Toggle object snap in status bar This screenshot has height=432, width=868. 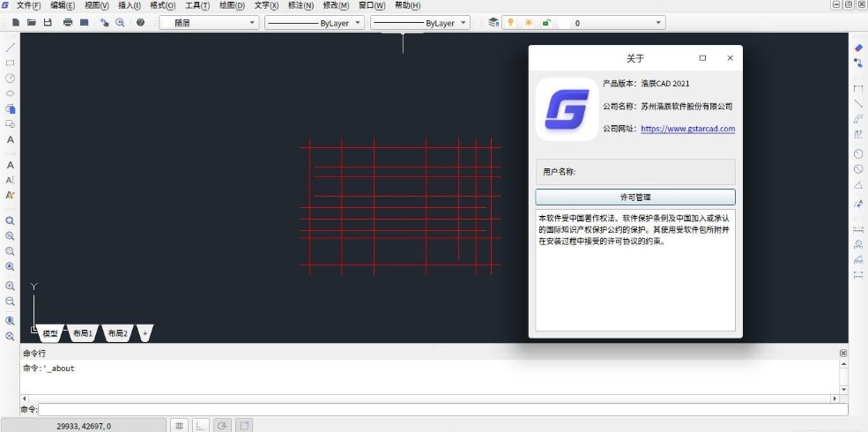[x=244, y=425]
